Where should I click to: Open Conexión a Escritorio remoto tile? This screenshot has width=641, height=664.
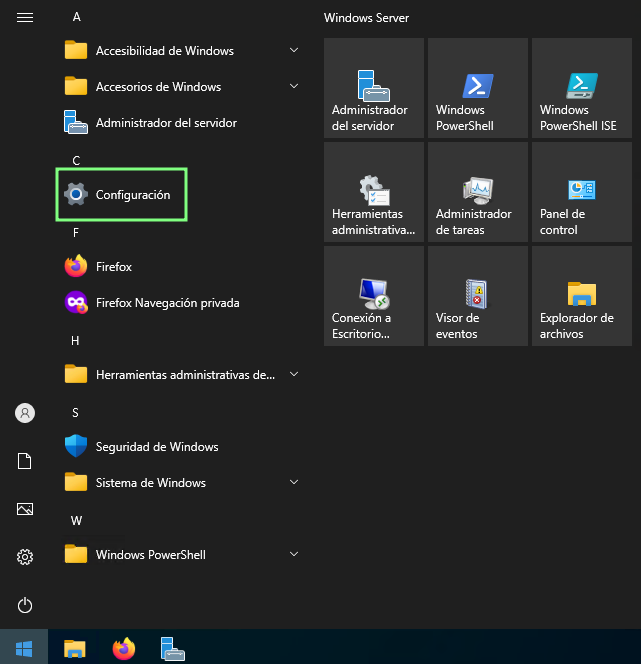coord(374,296)
